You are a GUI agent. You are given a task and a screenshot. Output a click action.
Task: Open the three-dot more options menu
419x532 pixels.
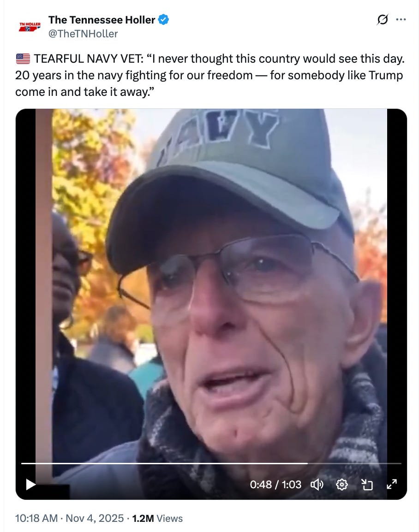(401, 20)
